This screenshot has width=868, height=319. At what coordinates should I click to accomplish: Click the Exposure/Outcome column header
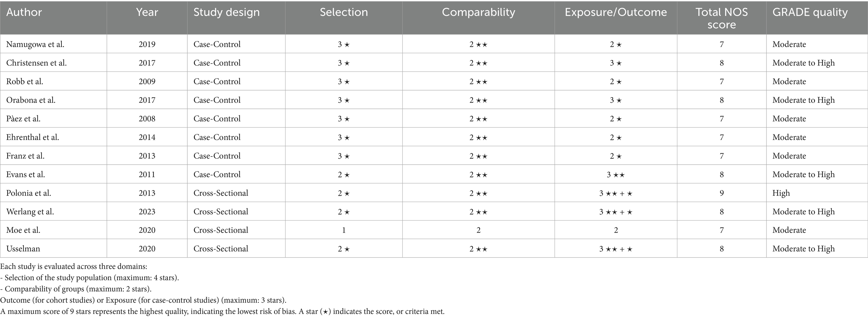(x=616, y=13)
